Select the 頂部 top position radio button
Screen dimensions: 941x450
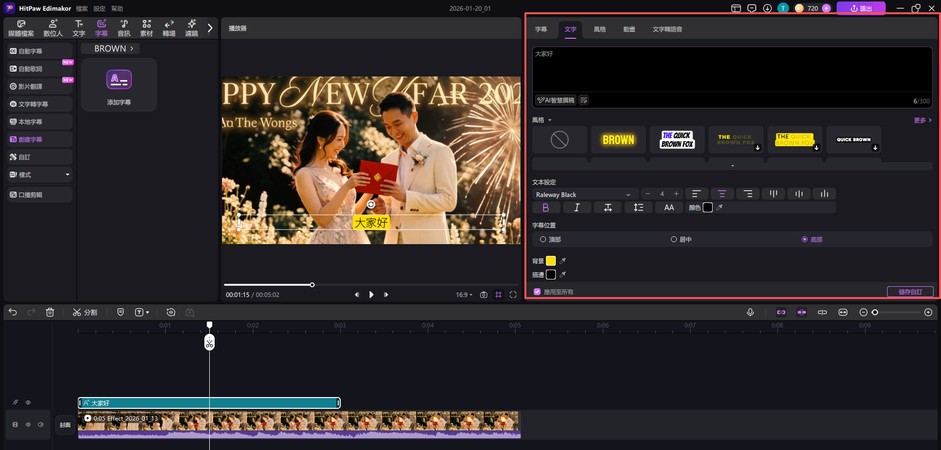[x=543, y=240]
